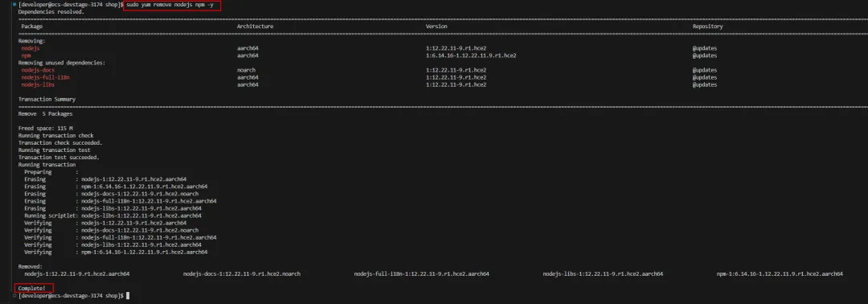Click nodejs-docs entry in the Removed list

pyautogui.click(x=242, y=273)
